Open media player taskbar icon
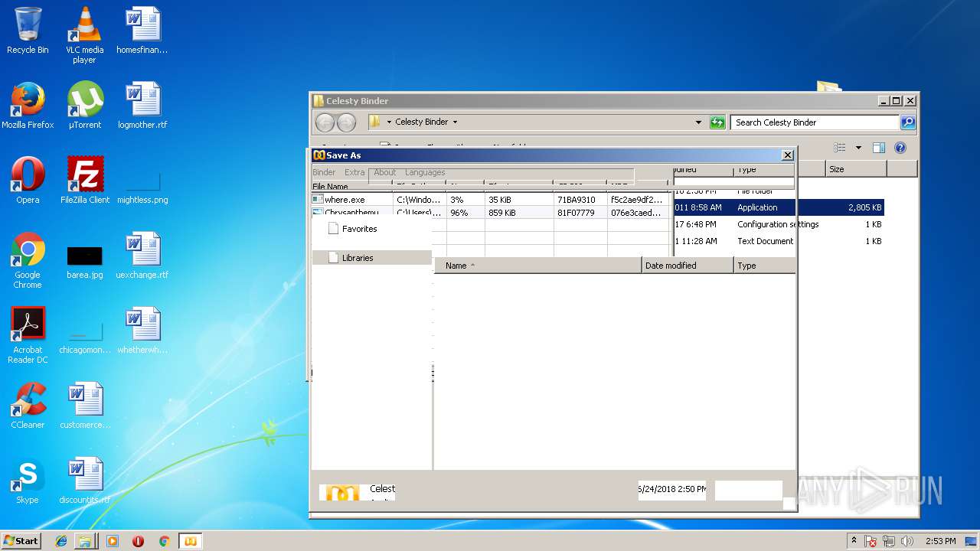980x551 pixels. click(113, 541)
